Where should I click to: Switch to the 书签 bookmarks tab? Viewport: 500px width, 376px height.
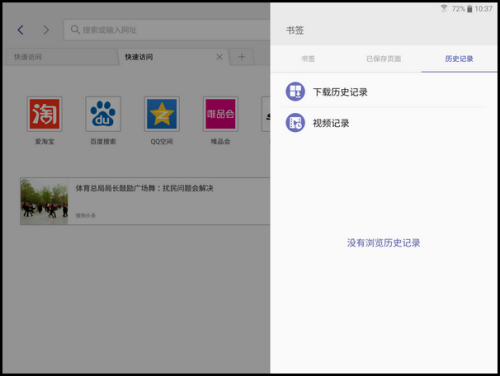(x=308, y=59)
